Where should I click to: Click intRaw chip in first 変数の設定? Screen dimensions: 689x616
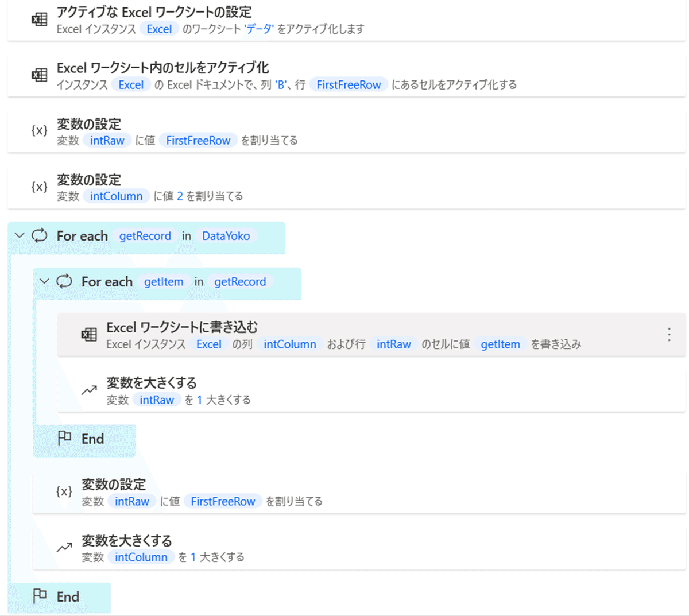point(107,140)
